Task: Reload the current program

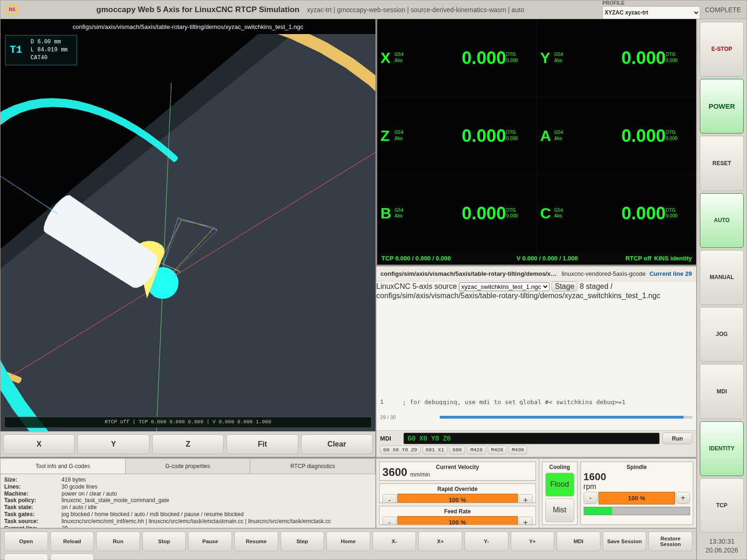Action: tap(72, 541)
